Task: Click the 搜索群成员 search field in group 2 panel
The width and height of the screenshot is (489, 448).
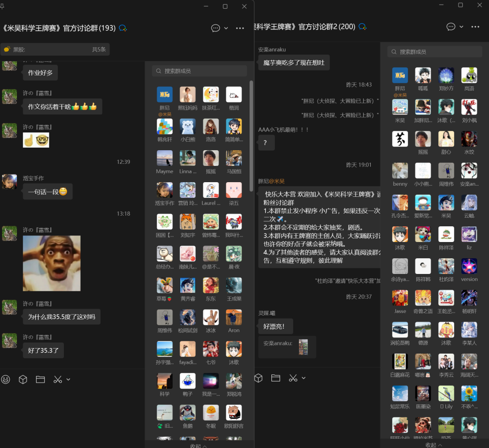Action: point(435,52)
